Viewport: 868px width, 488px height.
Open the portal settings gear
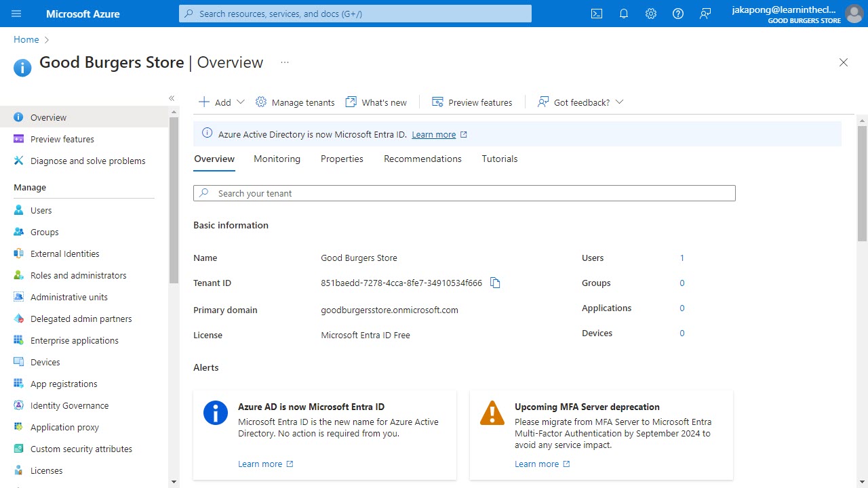[x=651, y=14]
